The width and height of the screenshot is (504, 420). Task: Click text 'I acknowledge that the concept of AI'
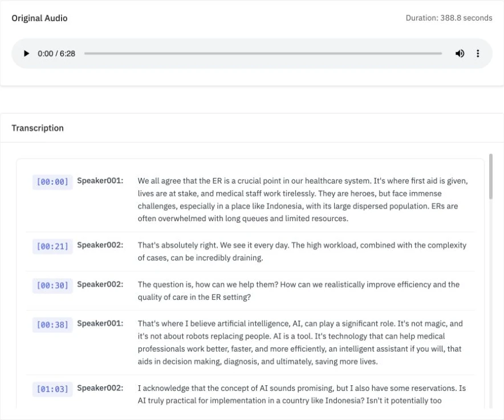[x=202, y=388]
